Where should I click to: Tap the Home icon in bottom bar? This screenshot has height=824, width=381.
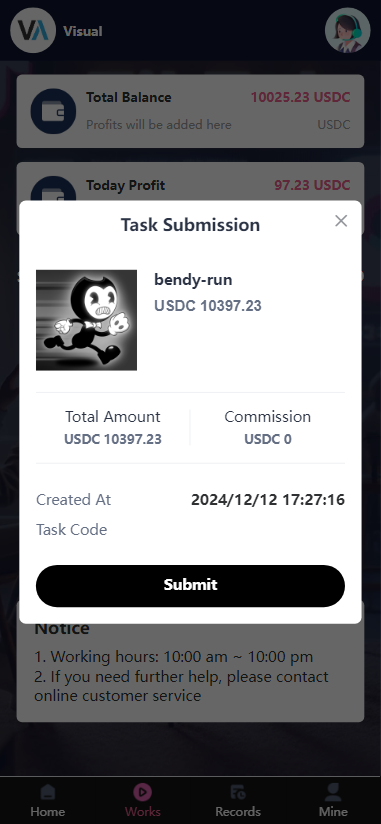(x=48, y=791)
